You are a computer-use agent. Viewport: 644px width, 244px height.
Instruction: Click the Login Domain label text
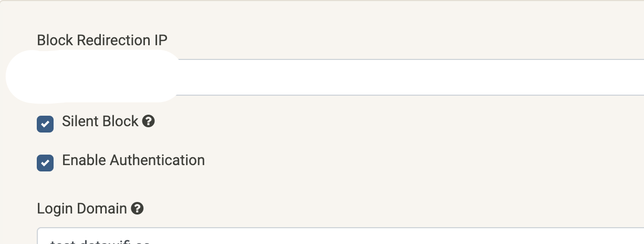(82, 209)
